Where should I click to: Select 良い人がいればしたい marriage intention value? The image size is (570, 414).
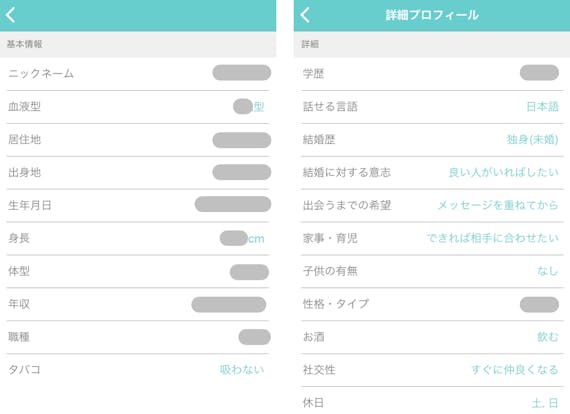coord(503,172)
